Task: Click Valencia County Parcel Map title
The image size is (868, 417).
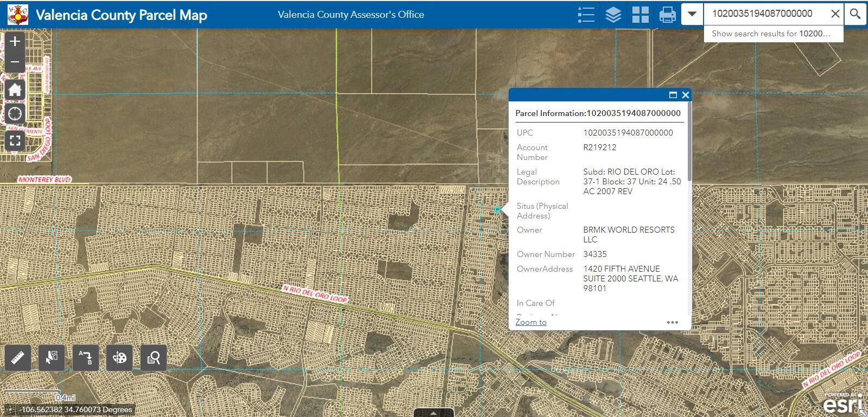Action: coord(122,15)
